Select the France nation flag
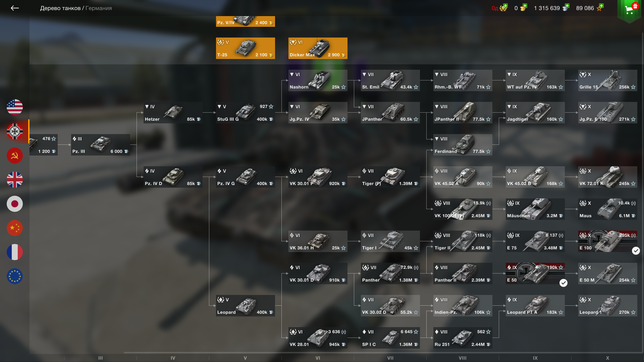644x362 pixels. [x=15, y=252]
